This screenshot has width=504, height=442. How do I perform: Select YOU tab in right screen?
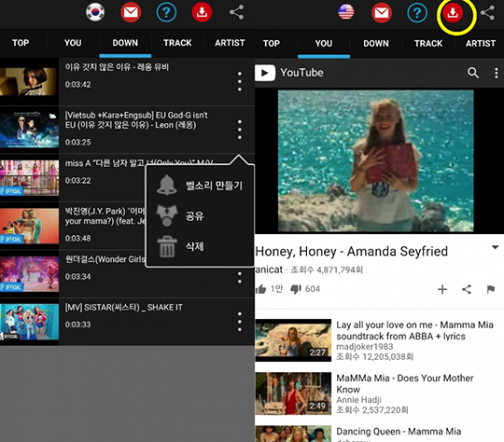point(324,44)
